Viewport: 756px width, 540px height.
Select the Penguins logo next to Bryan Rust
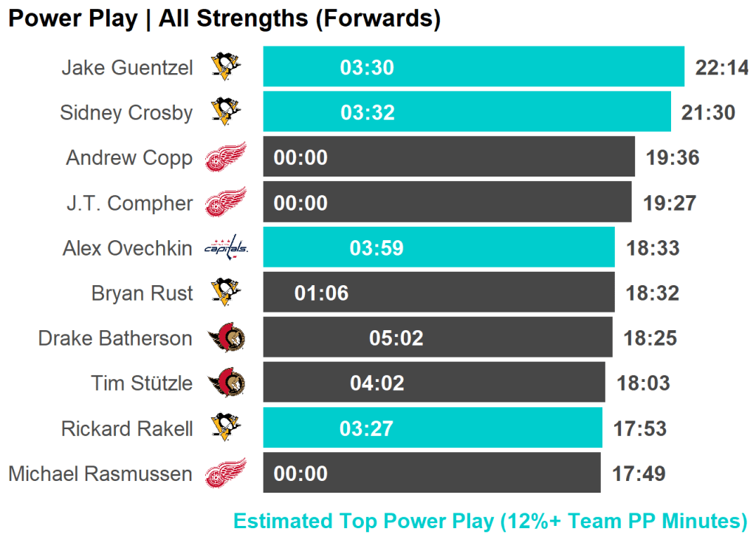[x=226, y=293]
